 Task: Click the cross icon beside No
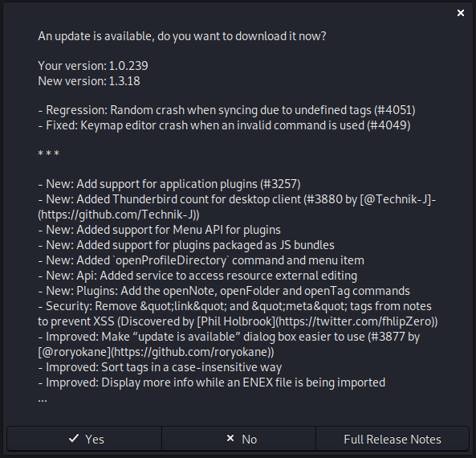click(x=230, y=438)
